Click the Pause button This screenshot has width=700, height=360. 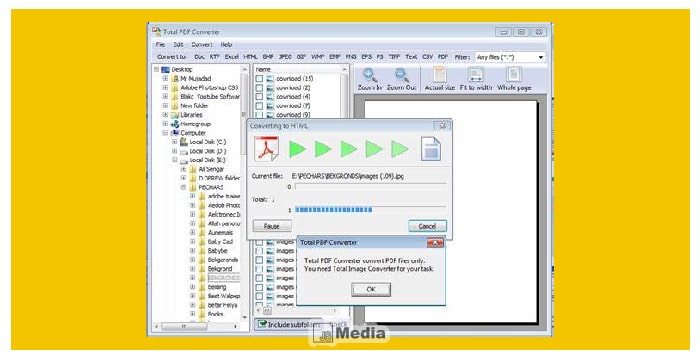272,226
